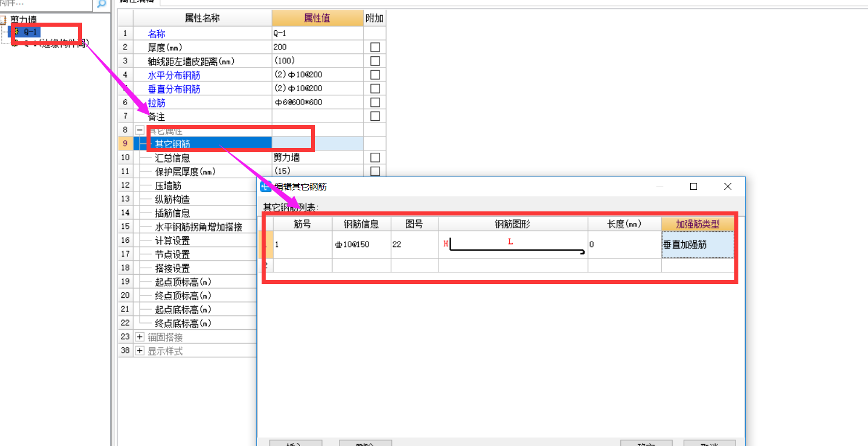Expand the 显示样式 group
Viewport: 868px width, 446px height.
click(140, 351)
